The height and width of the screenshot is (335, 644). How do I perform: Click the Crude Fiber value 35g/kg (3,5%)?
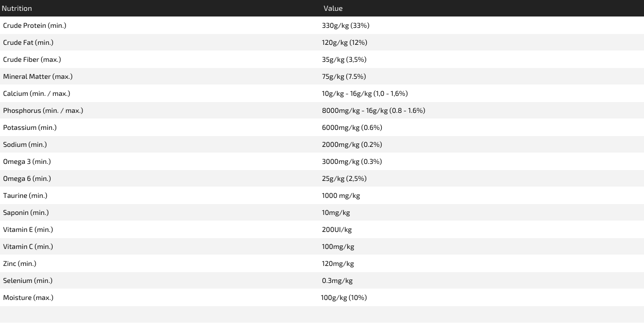(344, 59)
